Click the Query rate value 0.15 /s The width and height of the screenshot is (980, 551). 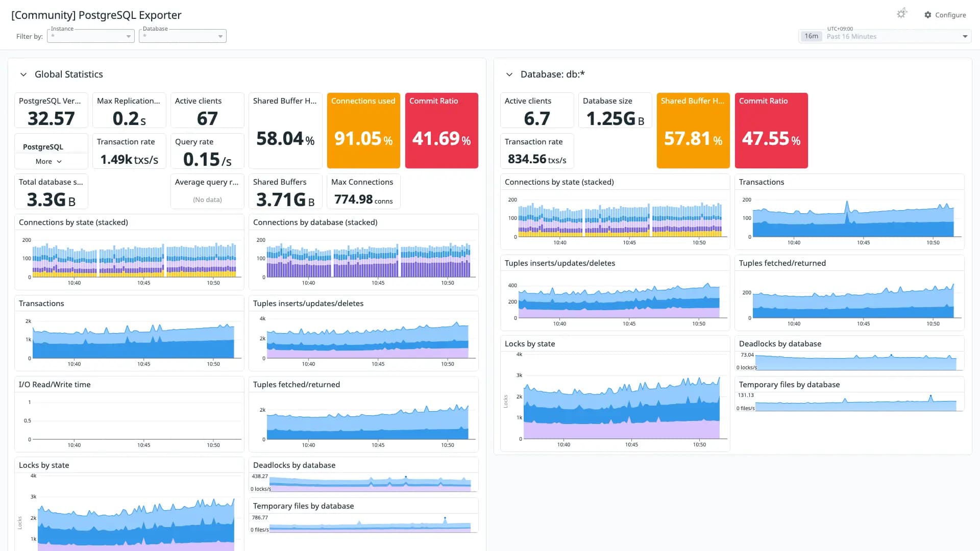tap(207, 159)
